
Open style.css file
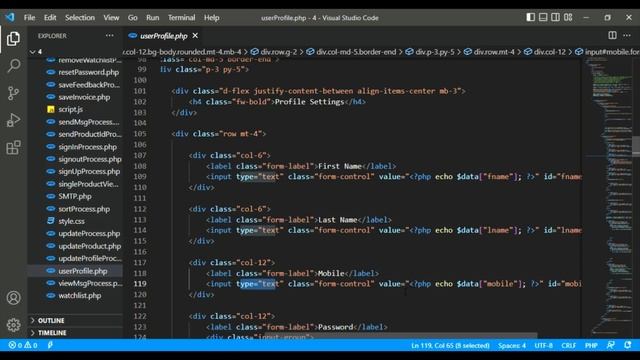(x=71, y=221)
